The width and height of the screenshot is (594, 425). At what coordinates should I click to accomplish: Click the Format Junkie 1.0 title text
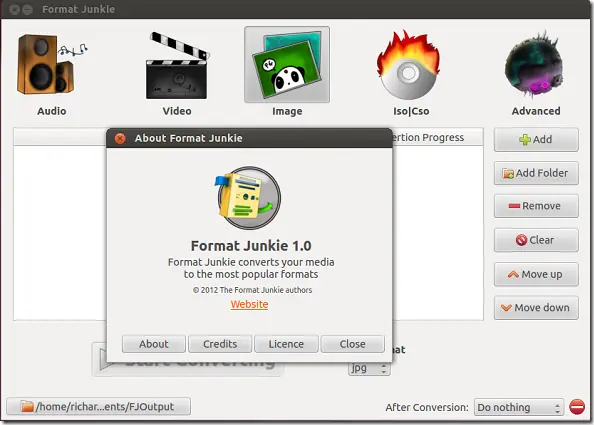[251, 246]
